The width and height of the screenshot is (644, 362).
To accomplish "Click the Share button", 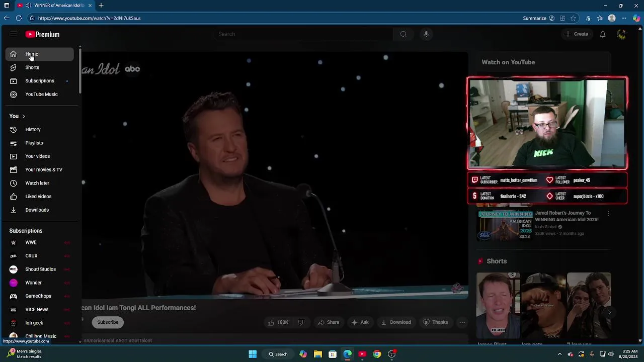I will pyautogui.click(x=328, y=322).
